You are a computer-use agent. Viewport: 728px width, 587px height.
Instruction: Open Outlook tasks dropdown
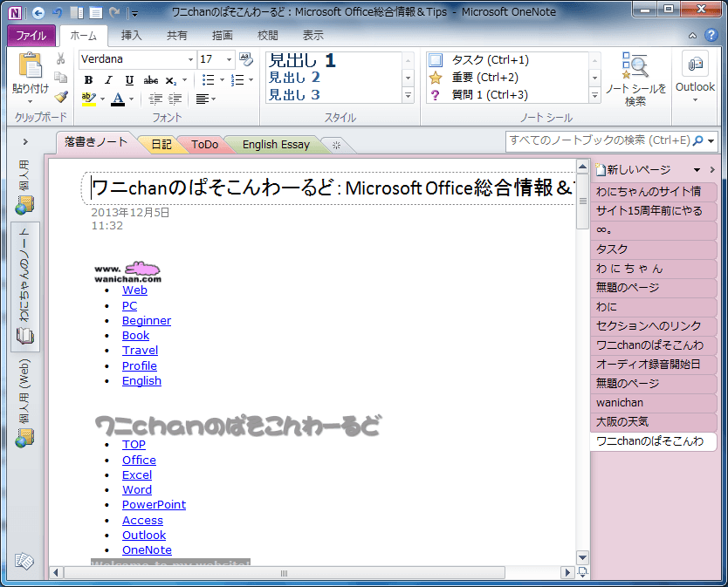coord(695,100)
